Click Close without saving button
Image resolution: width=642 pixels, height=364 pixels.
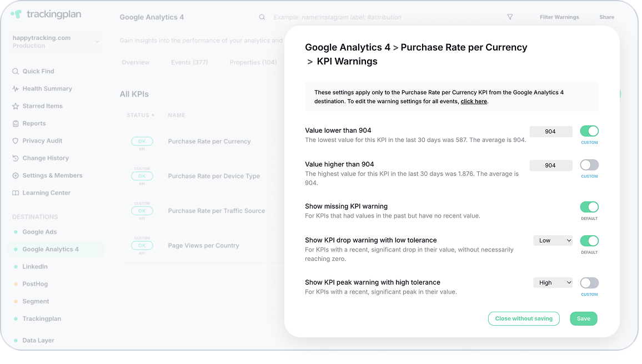click(x=524, y=318)
